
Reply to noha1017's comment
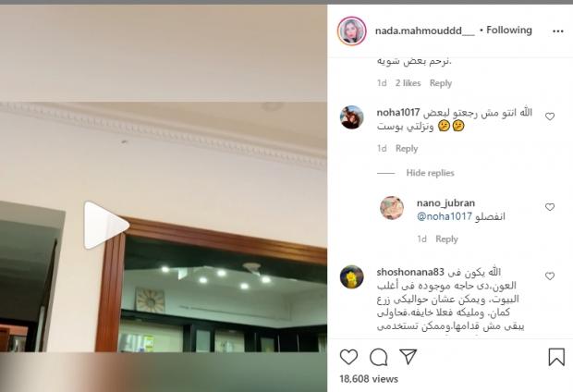point(407,149)
